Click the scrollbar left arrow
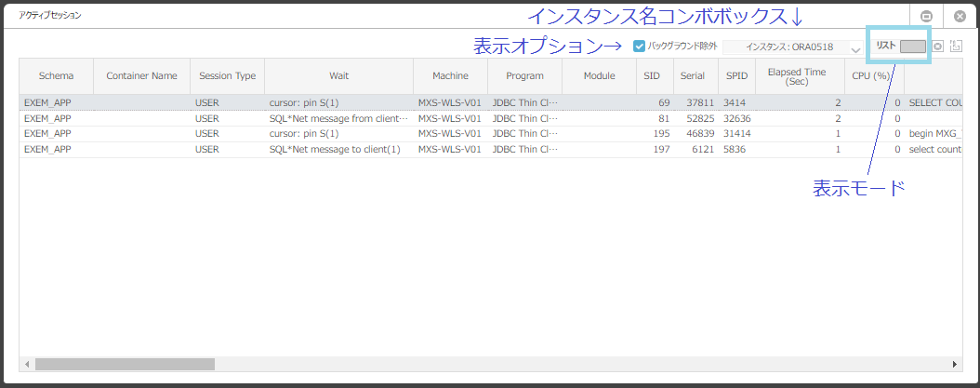Viewport: 980px width, 388px height. tap(27, 364)
